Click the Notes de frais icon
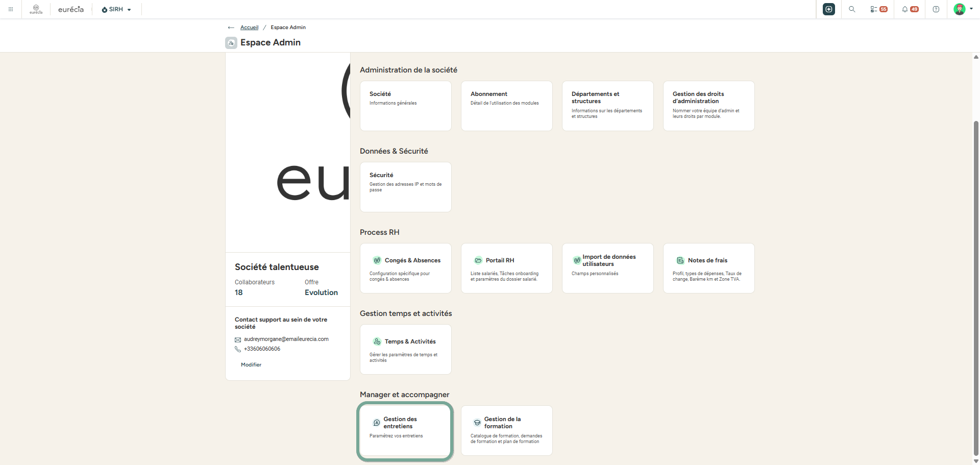Viewport: 980px width, 465px height. pyautogui.click(x=680, y=260)
